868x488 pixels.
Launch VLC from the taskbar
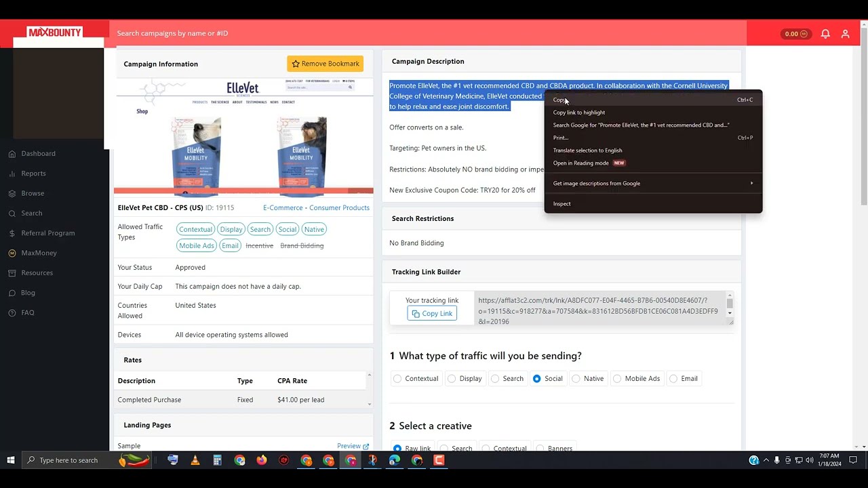pyautogui.click(x=195, y=460)
